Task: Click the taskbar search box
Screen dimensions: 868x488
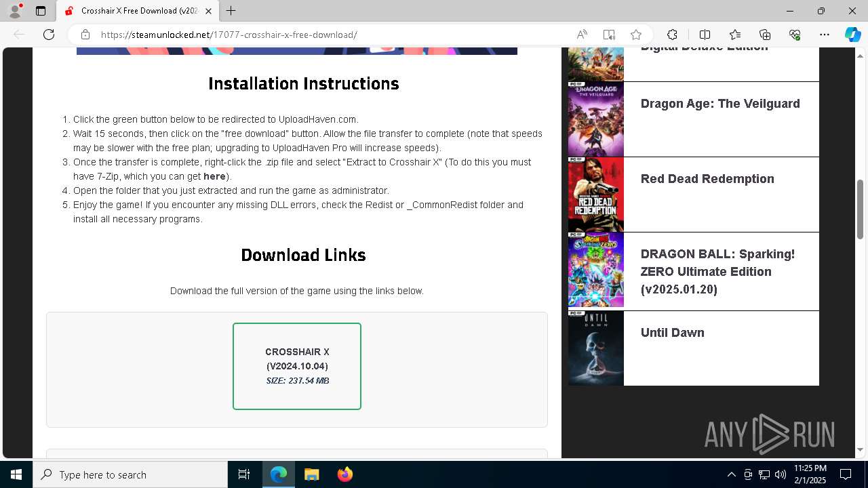Action: (130, 474)
